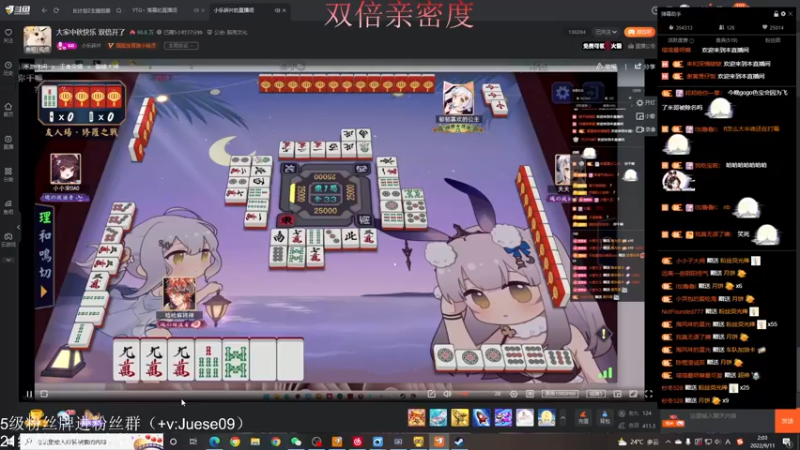Open the 弹幕助手 panel settings gear
The height and width of the screenshot is (450, 800).
783,14
